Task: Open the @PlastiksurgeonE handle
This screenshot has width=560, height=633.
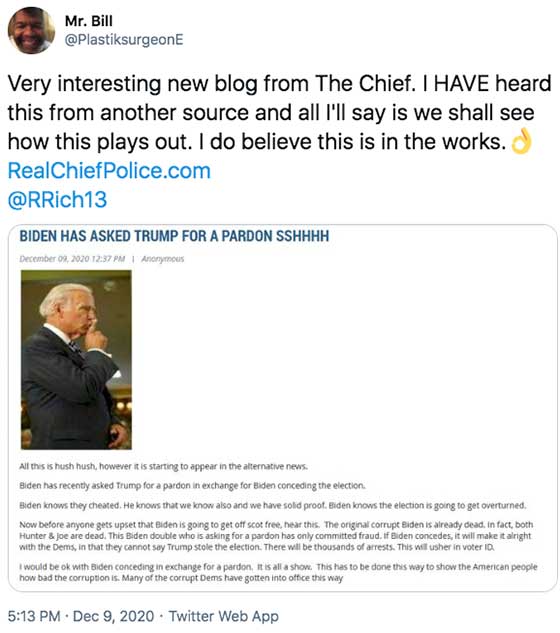Action: [x=124, y=40]
